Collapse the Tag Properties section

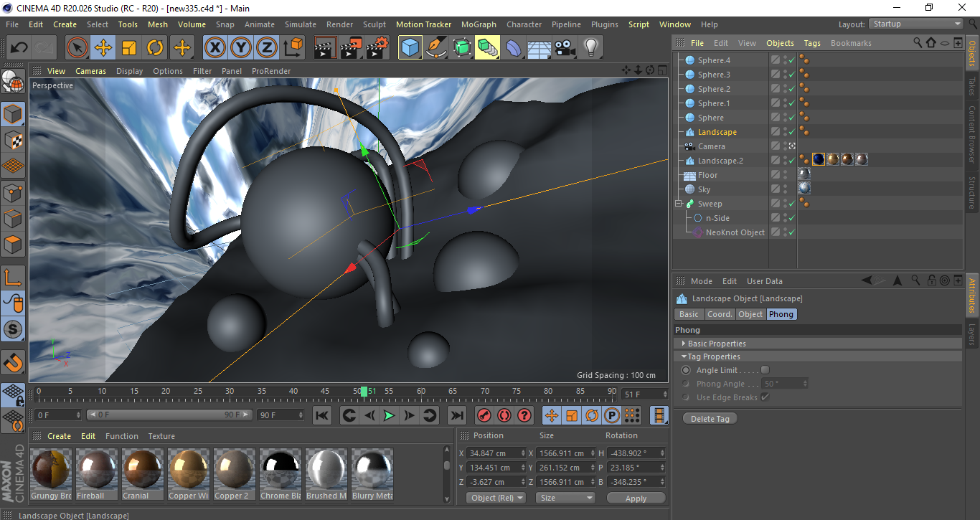pyautogui.click(x=684, y=356)
